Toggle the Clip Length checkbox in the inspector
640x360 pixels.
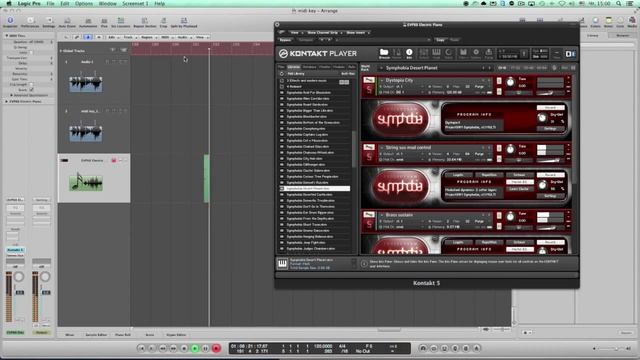coord(31,84)
